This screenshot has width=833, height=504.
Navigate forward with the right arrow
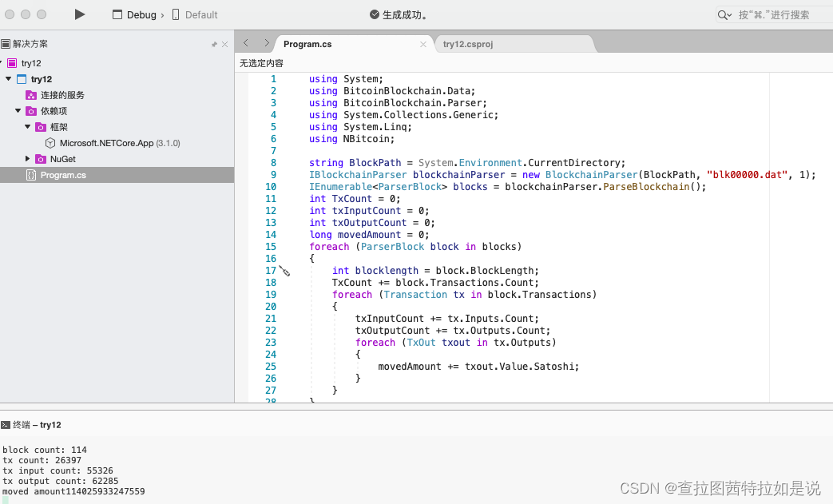[267, 43]
